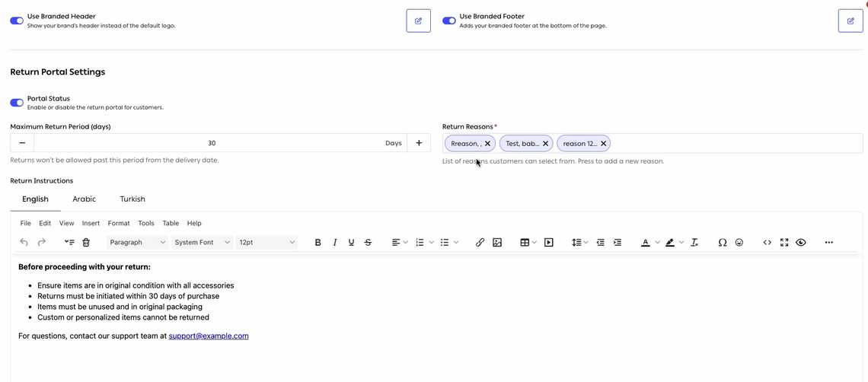Click the line height icon
Viewport: 868px width, 382px height.
point(576,243)
